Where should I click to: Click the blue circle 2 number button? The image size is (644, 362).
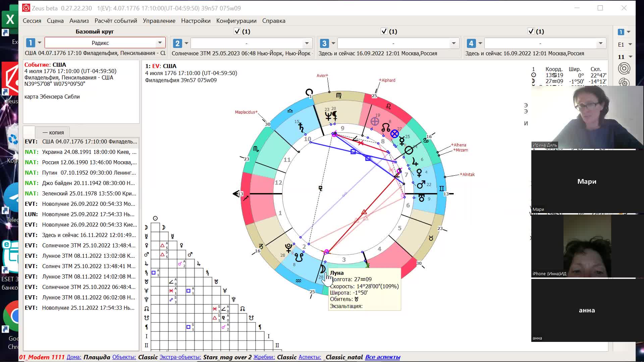coord(177,43)
